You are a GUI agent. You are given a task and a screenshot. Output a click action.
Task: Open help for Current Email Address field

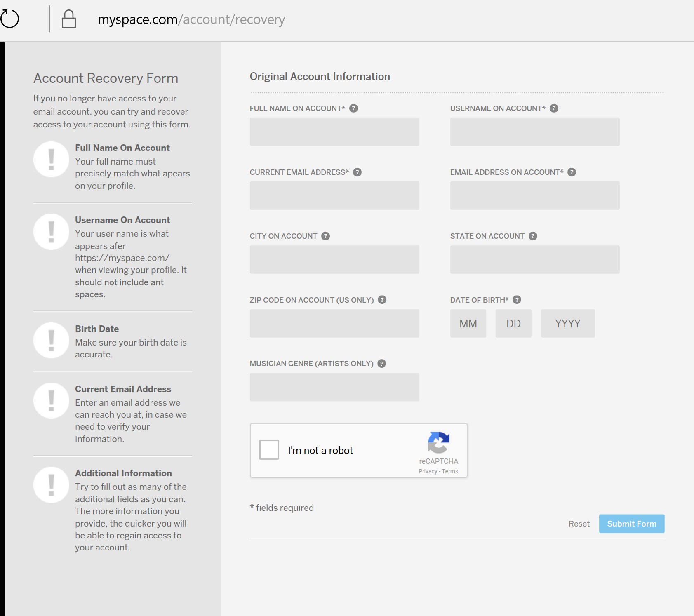[358, 172]
